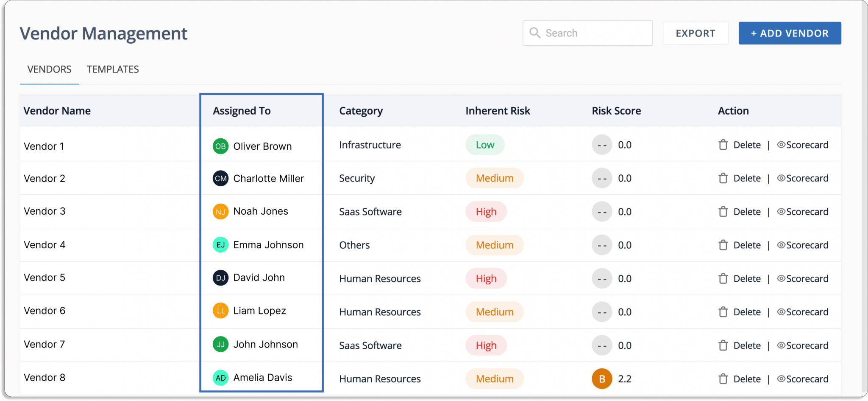Screen dimensions: 868x401
Task: Click the AD avatar for Amelia Davis
Action: [220, 378]
